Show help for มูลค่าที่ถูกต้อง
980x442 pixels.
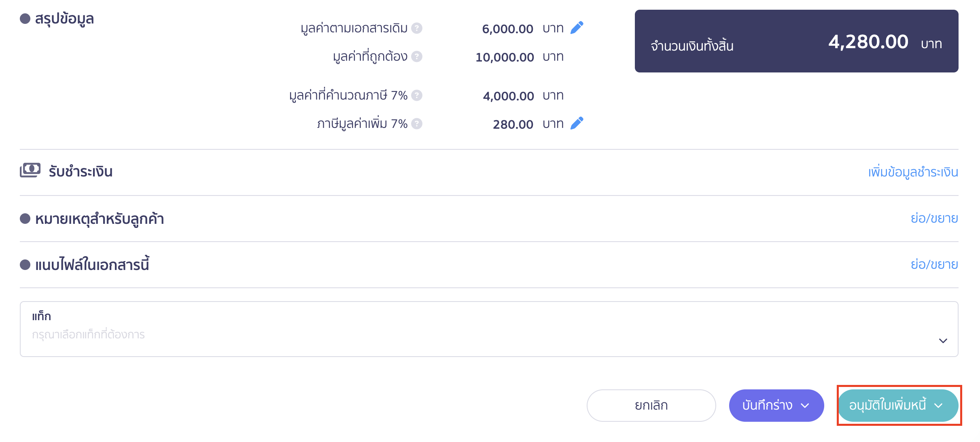pos(417,57)
